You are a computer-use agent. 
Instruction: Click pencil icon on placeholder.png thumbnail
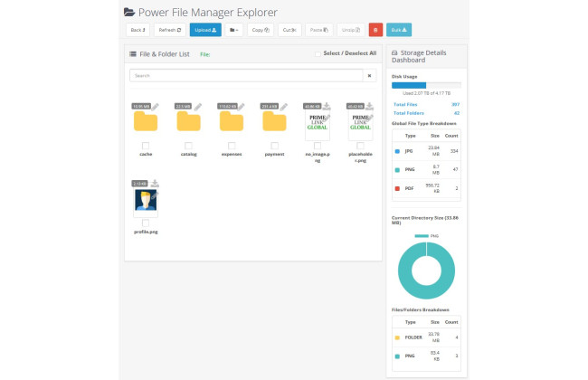(370, 119)
